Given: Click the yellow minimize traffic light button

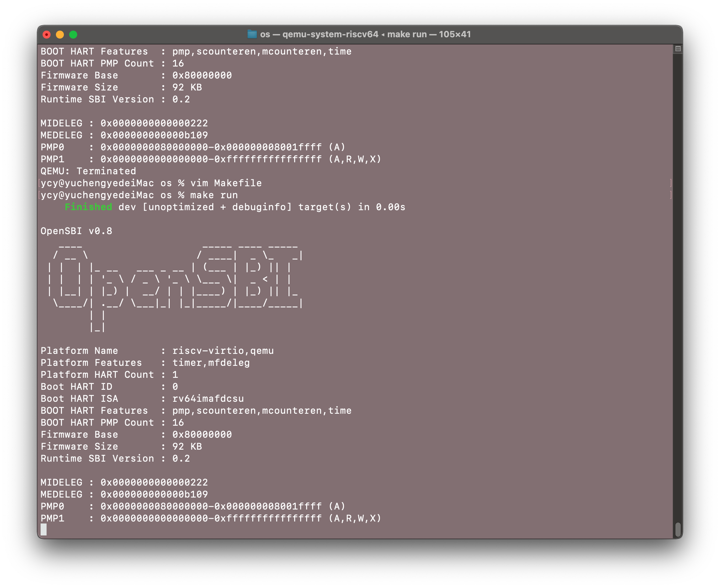Looking at the screenshot, I should 60,34.
